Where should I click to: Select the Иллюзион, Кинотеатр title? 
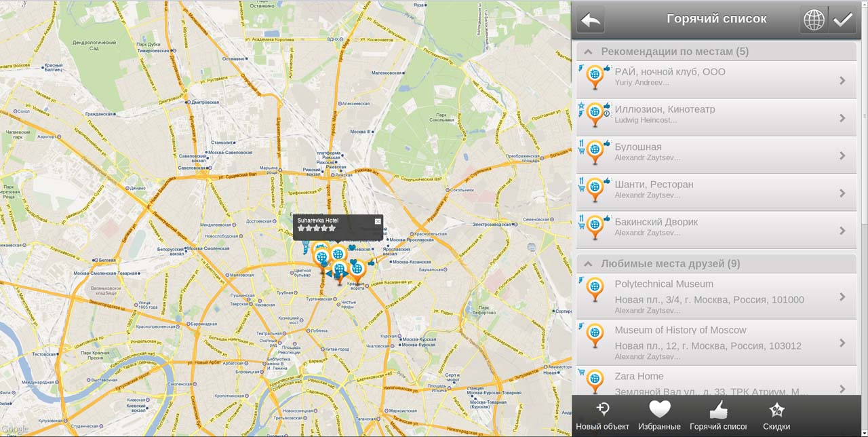click(x=665, y=109)
